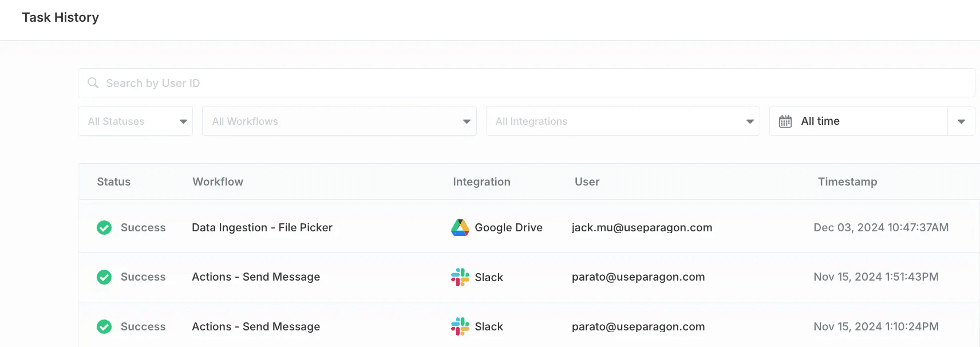This screenshot has height=347, width=980.
Task: Click the Slack icon in the 1:51:43PM row
Action: (x=460, y=277)
